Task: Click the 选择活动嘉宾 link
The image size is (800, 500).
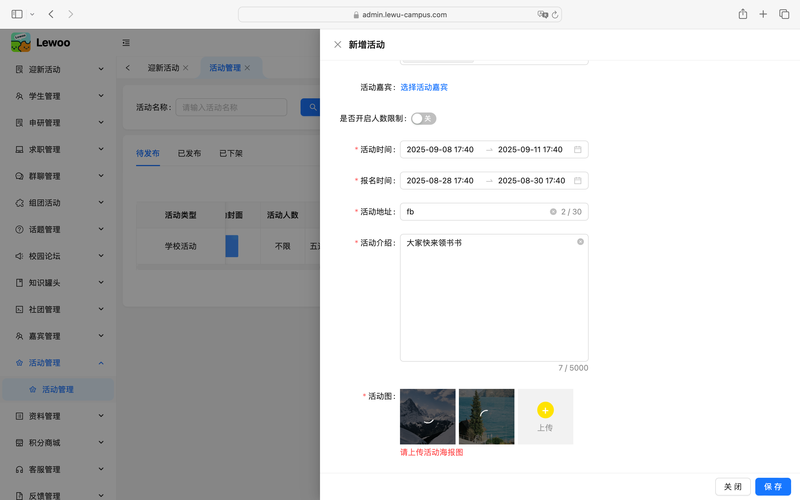Action: pos(424,88)
